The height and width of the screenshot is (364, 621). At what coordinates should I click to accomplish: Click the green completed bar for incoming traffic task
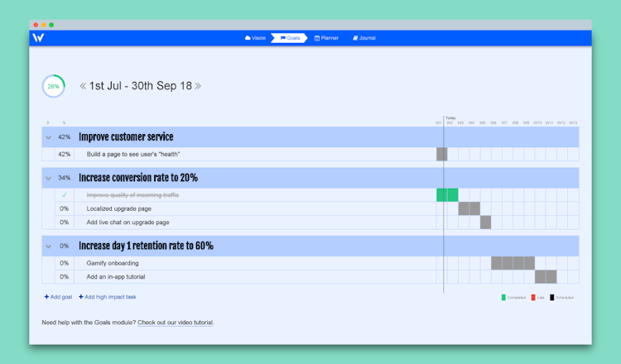pyautogui.click(x=447, y=195)
